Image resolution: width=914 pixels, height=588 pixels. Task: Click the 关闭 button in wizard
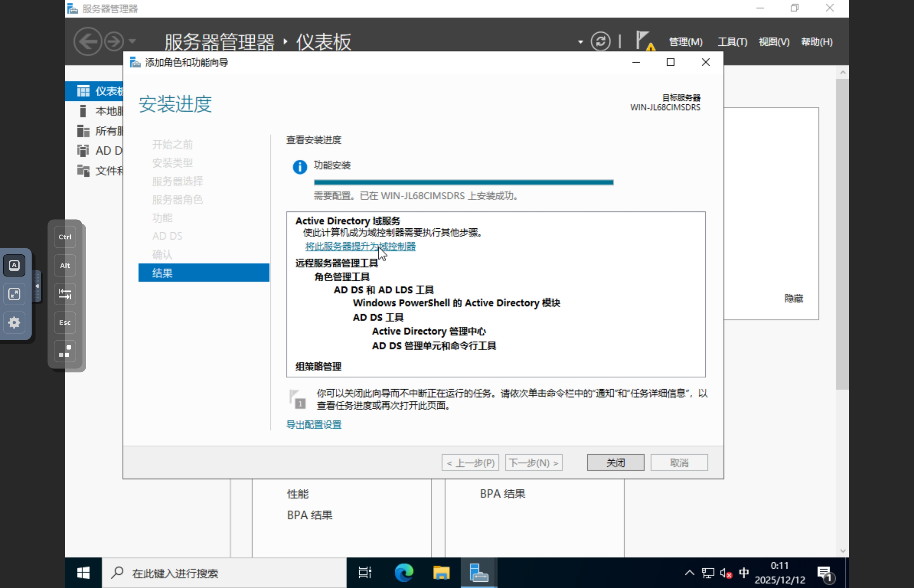click(615, 463)
